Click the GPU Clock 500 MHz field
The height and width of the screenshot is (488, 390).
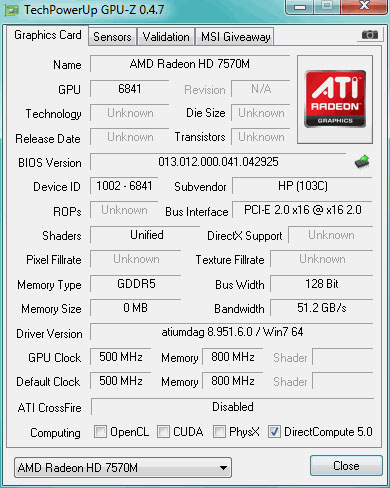(121, 357)
